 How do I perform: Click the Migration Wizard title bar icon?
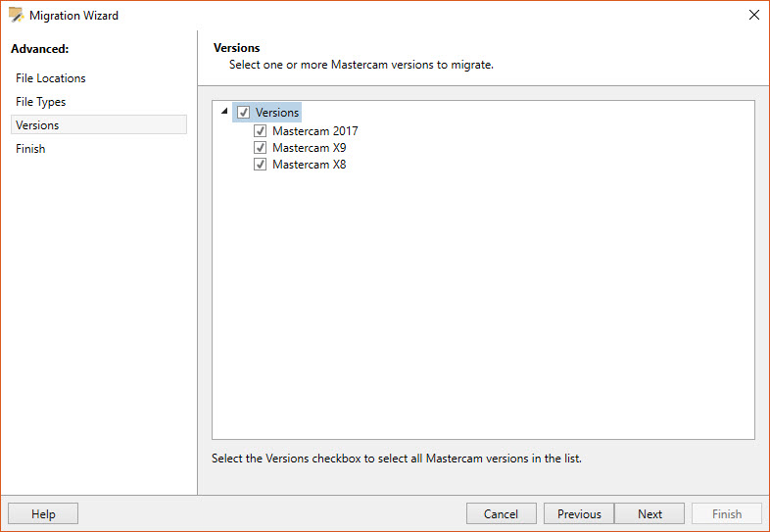click(x=17, y=16)
